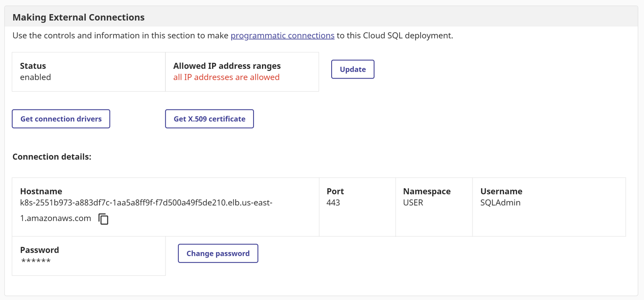Click the Change password button
This screenshot has width=644, height=300.
click(218, 253)
